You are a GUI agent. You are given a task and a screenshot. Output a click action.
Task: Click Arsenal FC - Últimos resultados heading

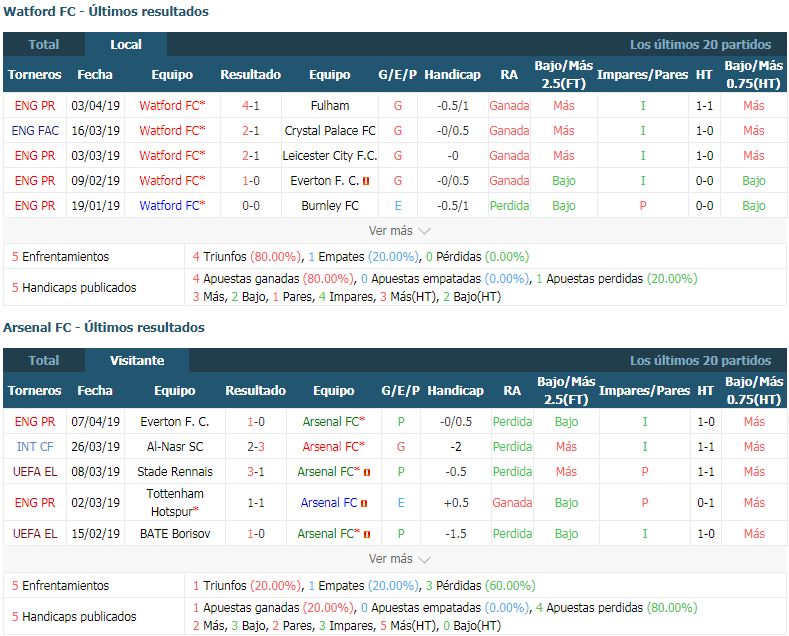pyautogui.click(x=104, y=328)
